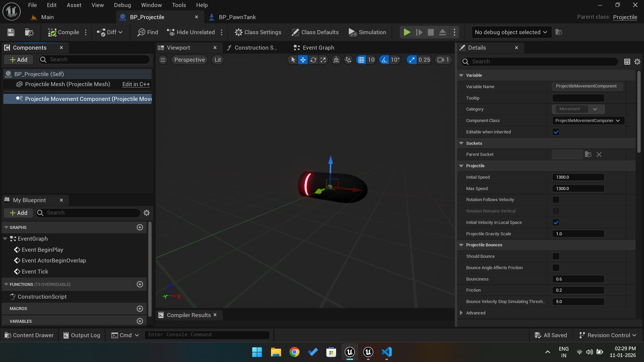Open Visual Studio Code from taskbar

coord(386,352)
